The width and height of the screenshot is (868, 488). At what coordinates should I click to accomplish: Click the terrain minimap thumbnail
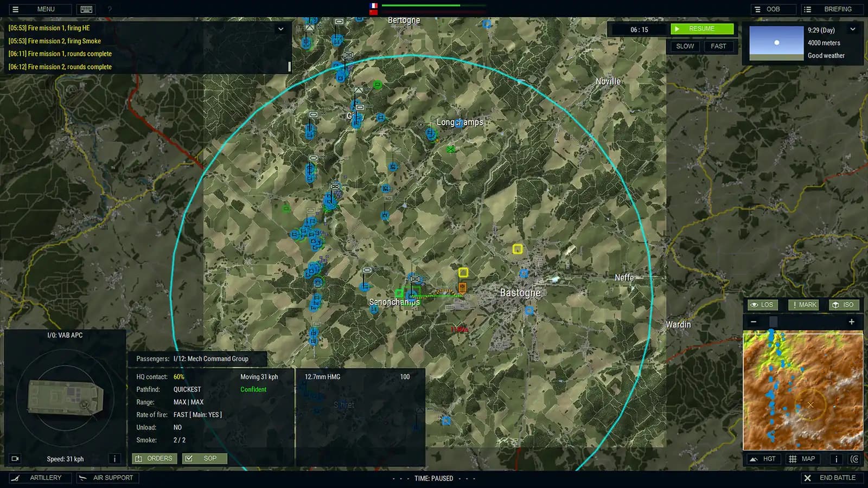coord(803,391)
